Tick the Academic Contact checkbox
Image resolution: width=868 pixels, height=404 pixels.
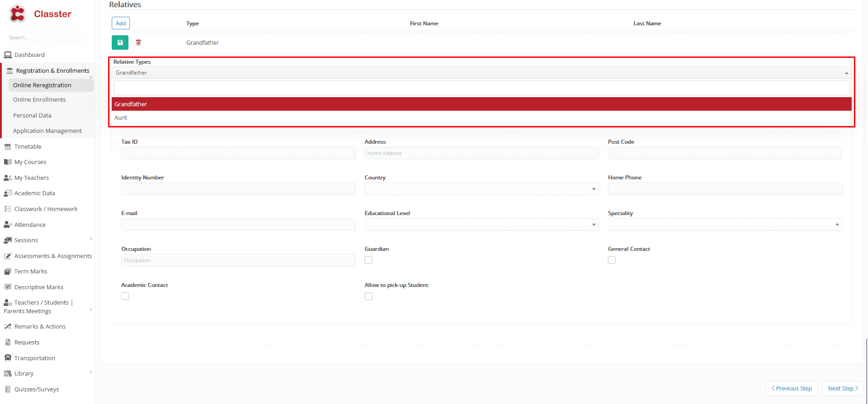pyautogui.click(x=125, y=296)
